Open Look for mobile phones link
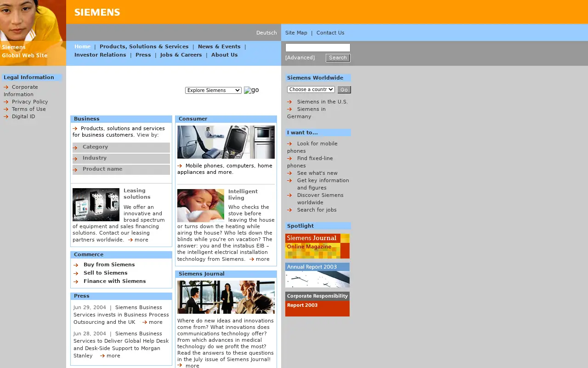The height and width of the screenshot is (368, 588). point(312,147)
